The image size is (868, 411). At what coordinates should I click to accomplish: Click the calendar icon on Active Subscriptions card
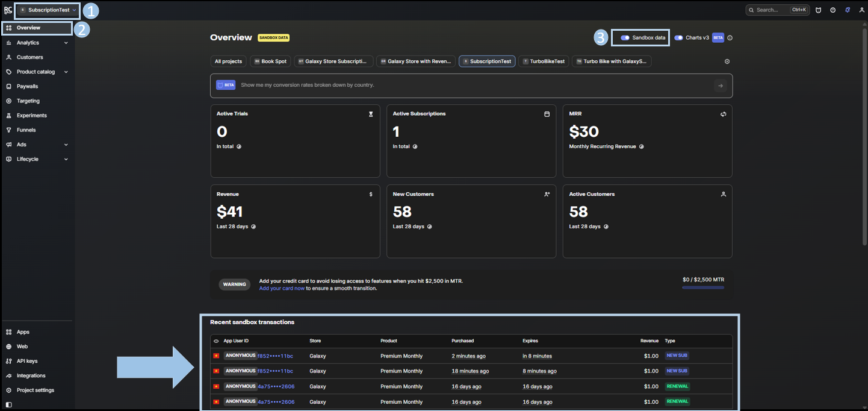(x=547, y=114)
